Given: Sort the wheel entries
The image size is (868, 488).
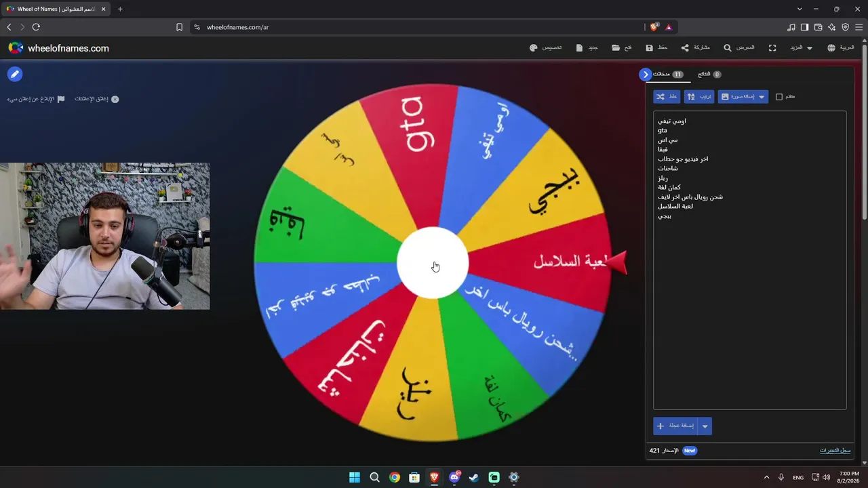Looking at the screenshot, I should point(698,97).
